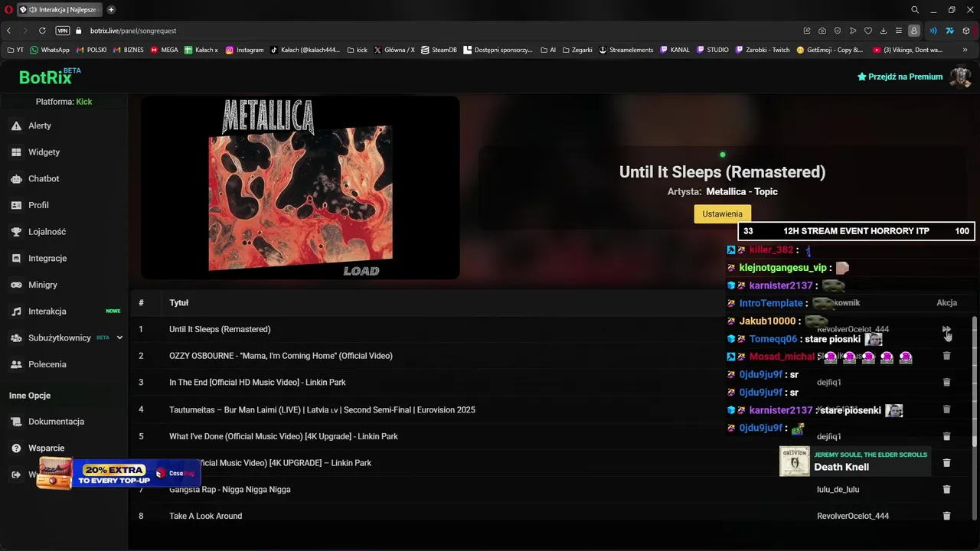Remove In The End from the queue

946,382
